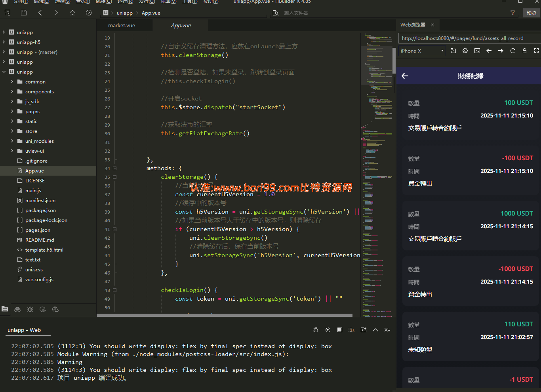Viewport: 541px width, 392px height.
Task: Open the iPhone X device dropdown
Action: [422, 51]
